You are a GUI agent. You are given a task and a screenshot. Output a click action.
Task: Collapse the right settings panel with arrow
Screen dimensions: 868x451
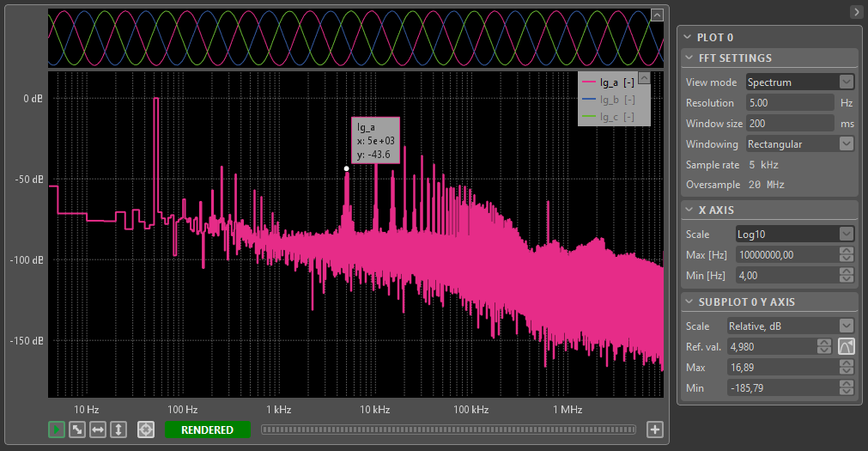[x=856, y=12]
